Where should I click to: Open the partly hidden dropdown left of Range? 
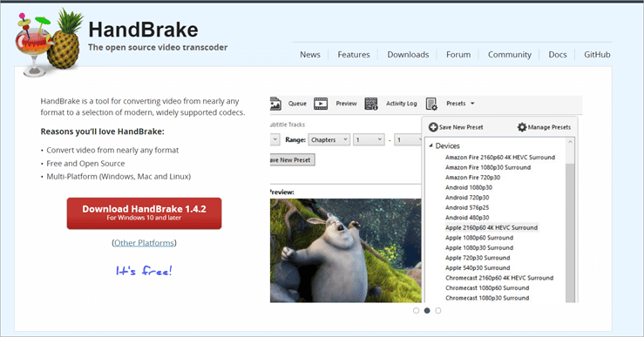pos(275,140)
